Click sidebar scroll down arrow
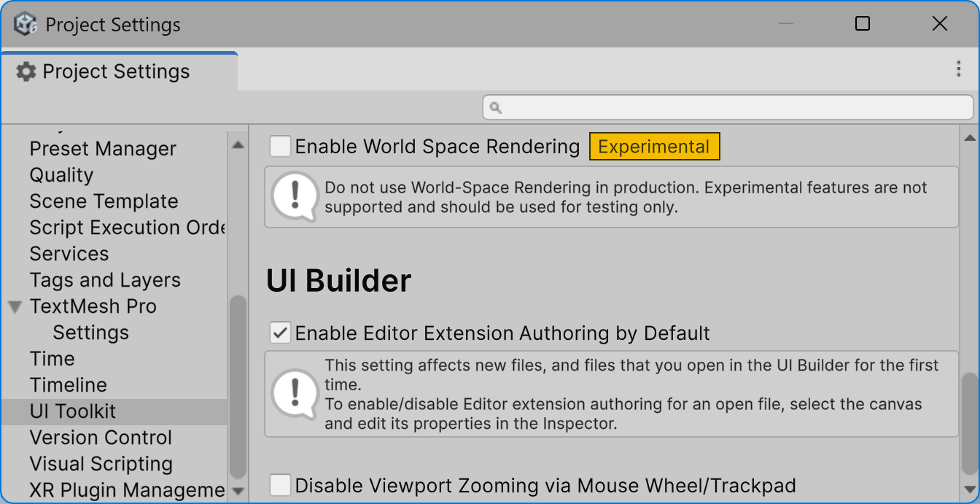Viewport: 980px width, 504px height. point(238,491)
